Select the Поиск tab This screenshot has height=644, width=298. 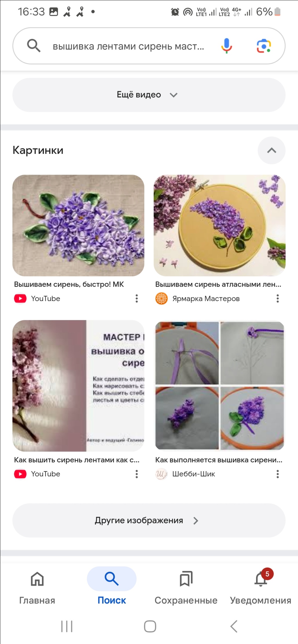click(112, 587)
